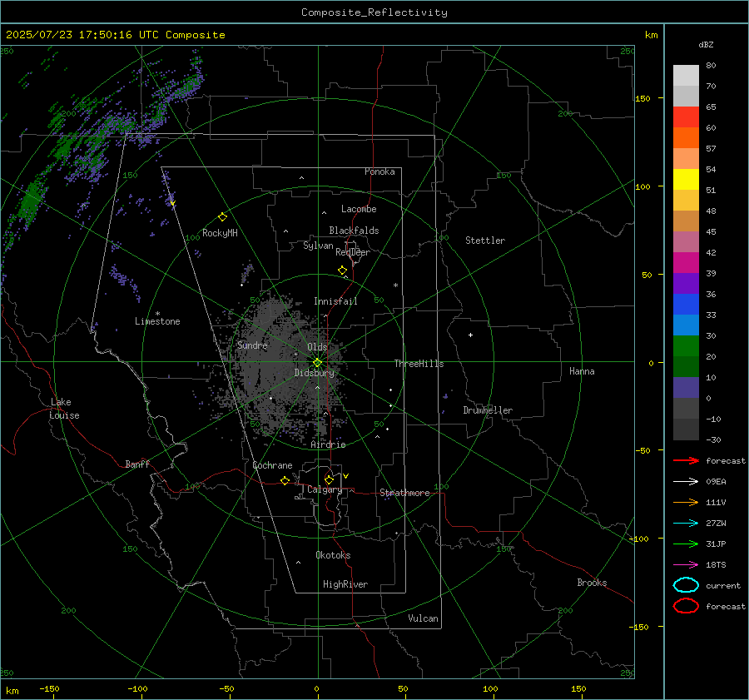Click the HighRiver label
This screenshot has height=700, width=749.
tap(345, 584)
